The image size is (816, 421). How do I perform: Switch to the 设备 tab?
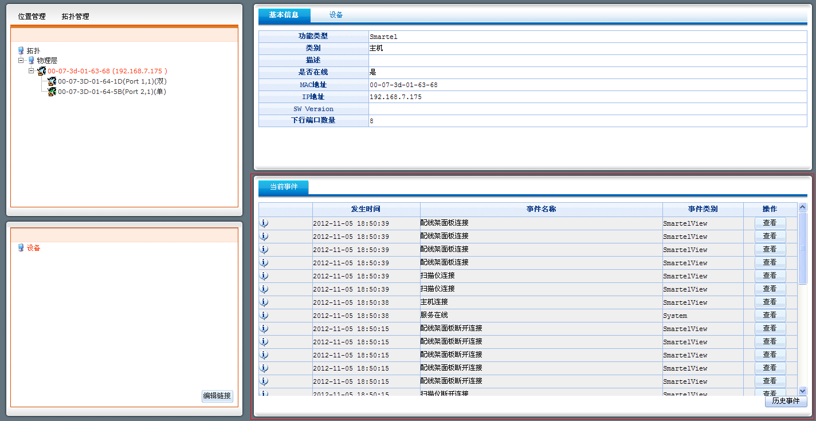[336, 16]
